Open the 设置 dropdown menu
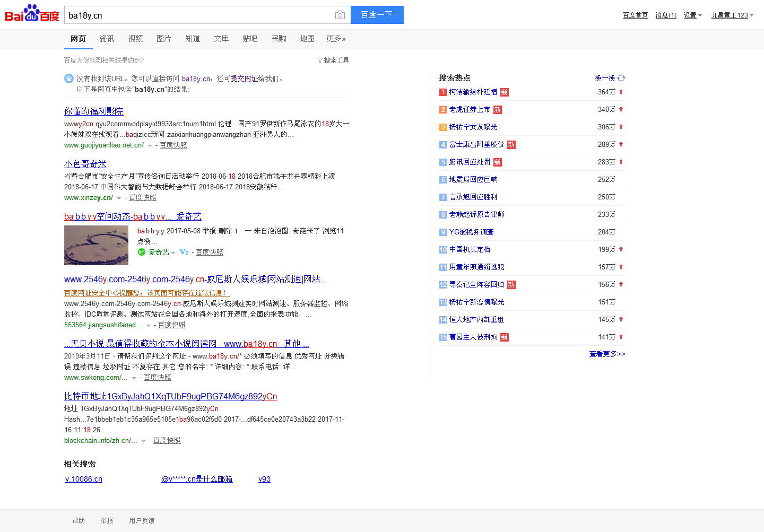This screenshot has height=532, width=764. pyautogui.click(x=692, y=15)
